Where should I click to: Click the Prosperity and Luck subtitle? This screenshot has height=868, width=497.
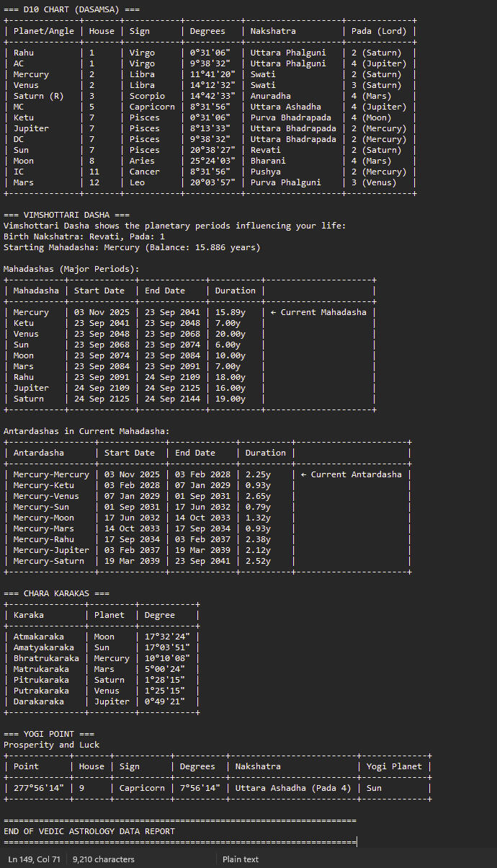tap(51, 745)
